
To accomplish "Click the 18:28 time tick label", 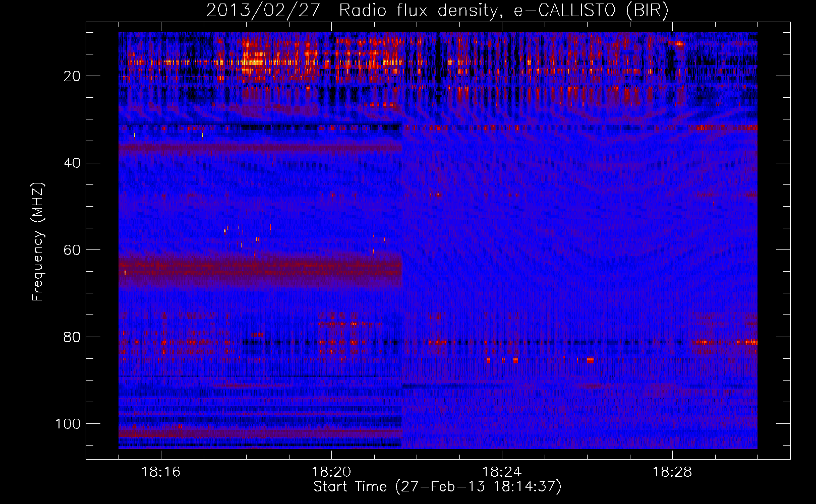I will coord(672,472).
